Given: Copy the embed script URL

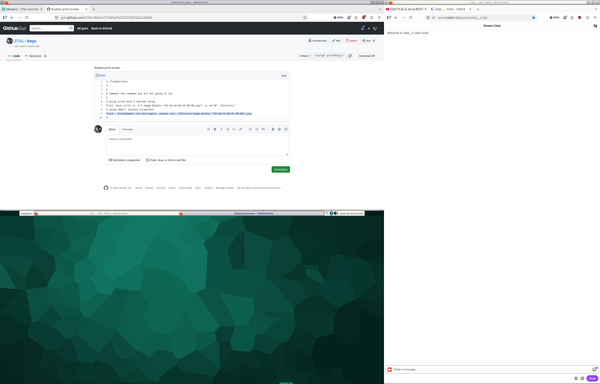Looking at the screenshot, I should tap(350, 56).
